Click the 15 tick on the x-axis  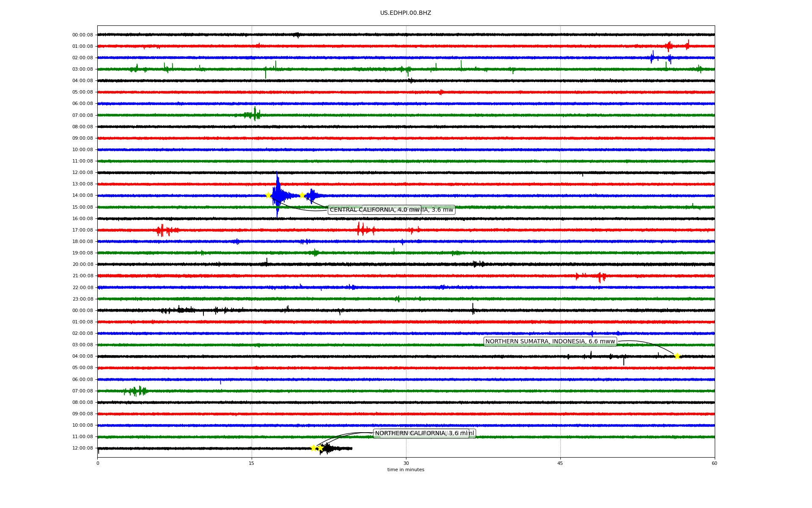tap(252, 463)
